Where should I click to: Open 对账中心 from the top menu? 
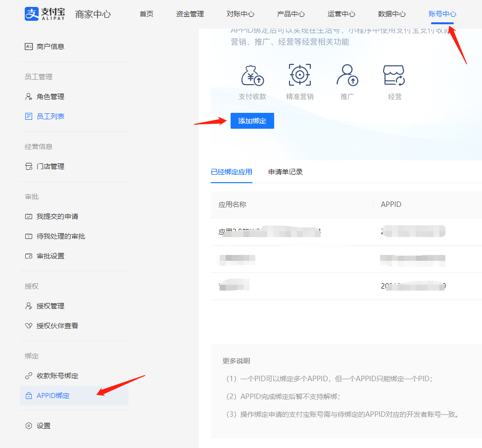(x=240, y=14)
